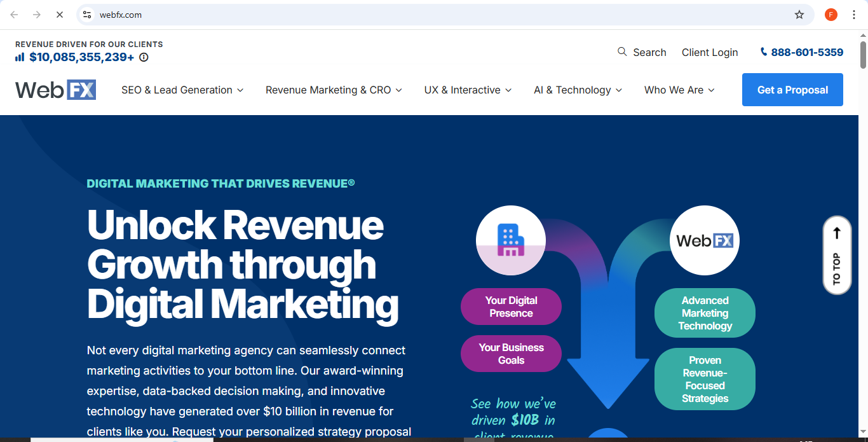Click the Search link text
The height and width of the screenshot is (442, 868).
tap(649, 52)
